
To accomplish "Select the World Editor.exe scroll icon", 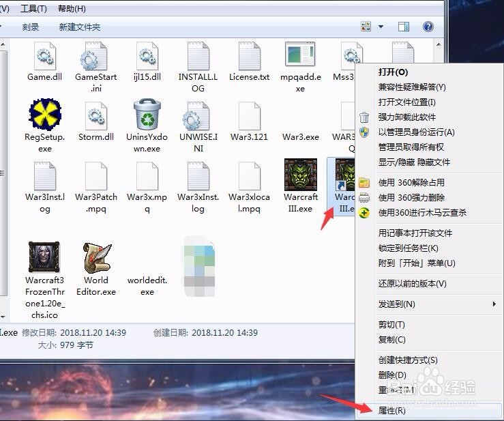I will click(96, 258).
